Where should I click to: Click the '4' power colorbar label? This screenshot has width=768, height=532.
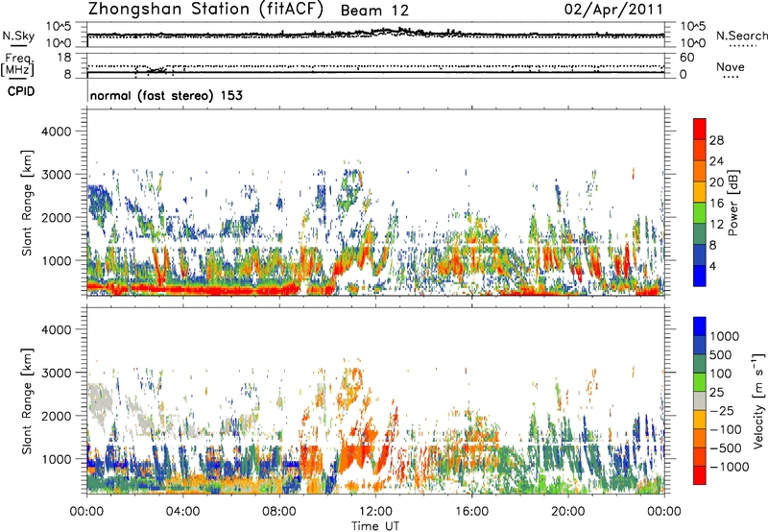712,267
